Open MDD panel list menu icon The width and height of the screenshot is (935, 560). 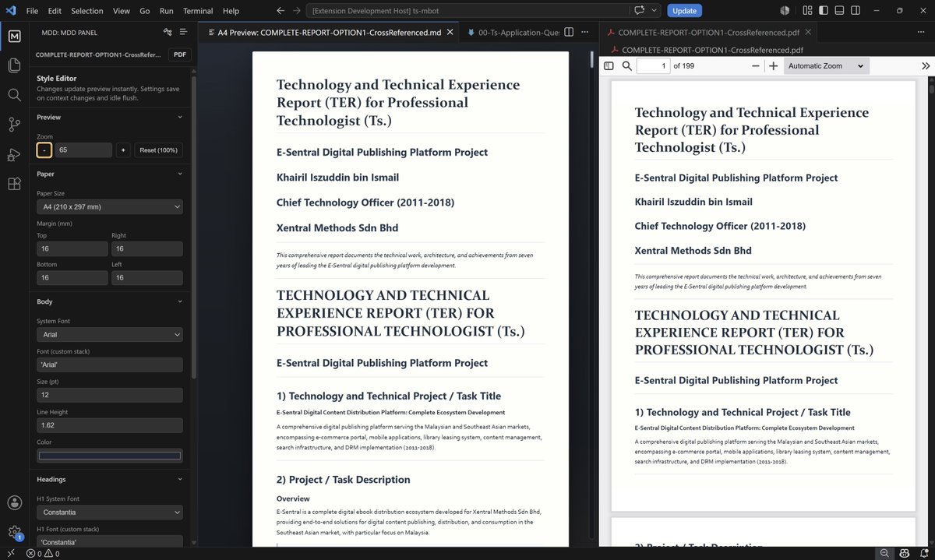pyautogui.click(x=183, y=33)
